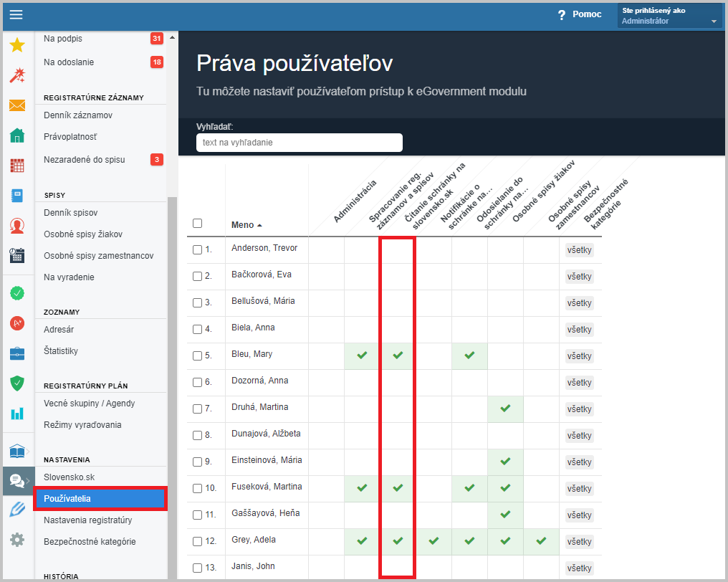This screenshot has height=582, width=728.
Task: Check the box for row 13 Janis, John
Action: [197, 568]
